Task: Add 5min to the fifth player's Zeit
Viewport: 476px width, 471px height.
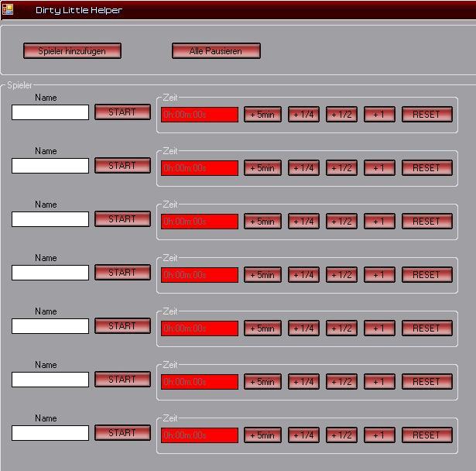Action: tap(262, 328)
